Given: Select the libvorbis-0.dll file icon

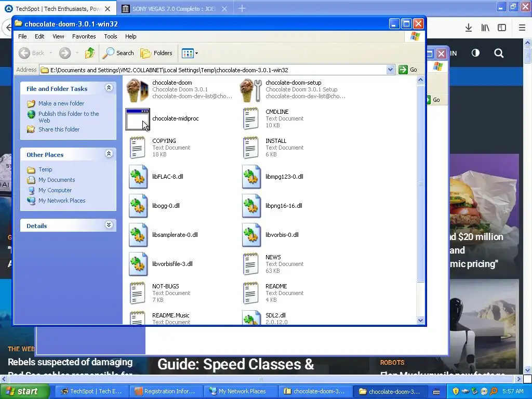Looking at the screenshot, I should point(251,235).
